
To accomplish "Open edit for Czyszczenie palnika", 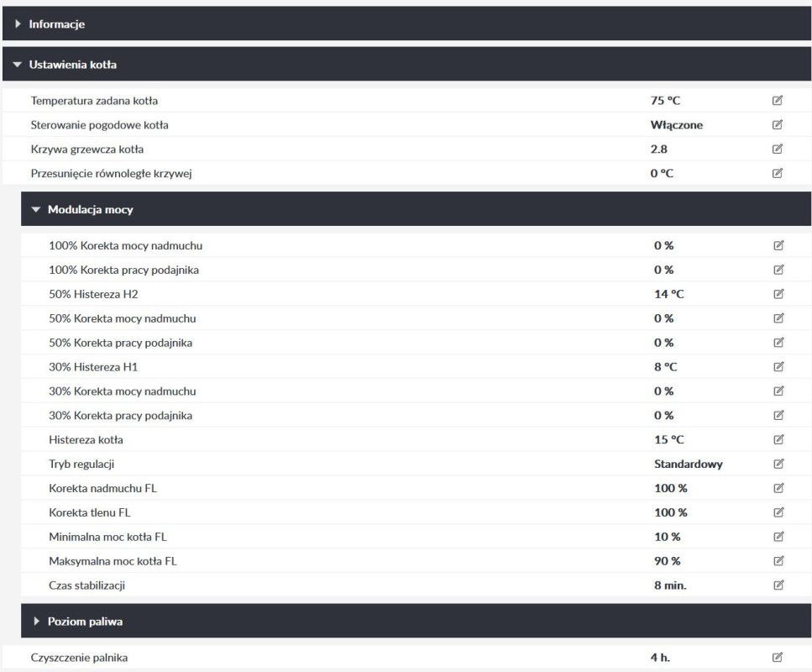I will (x=778, y=659).
